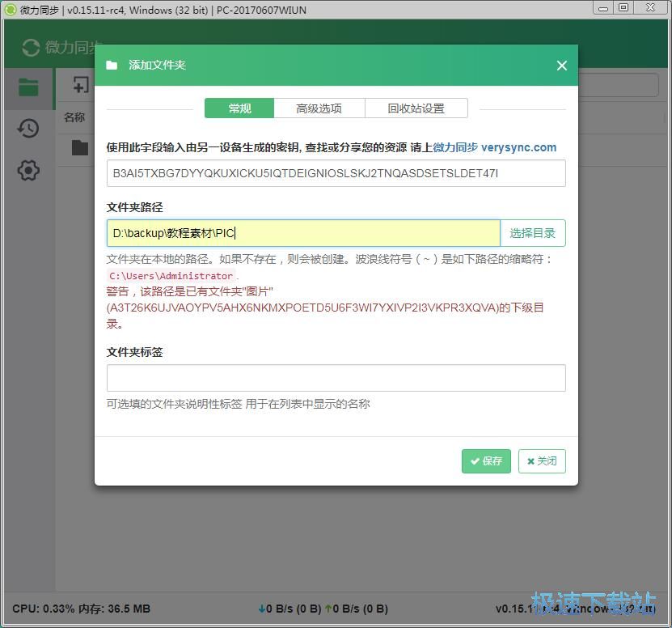Open the history clock icon in sidebar

pos(28,128)
